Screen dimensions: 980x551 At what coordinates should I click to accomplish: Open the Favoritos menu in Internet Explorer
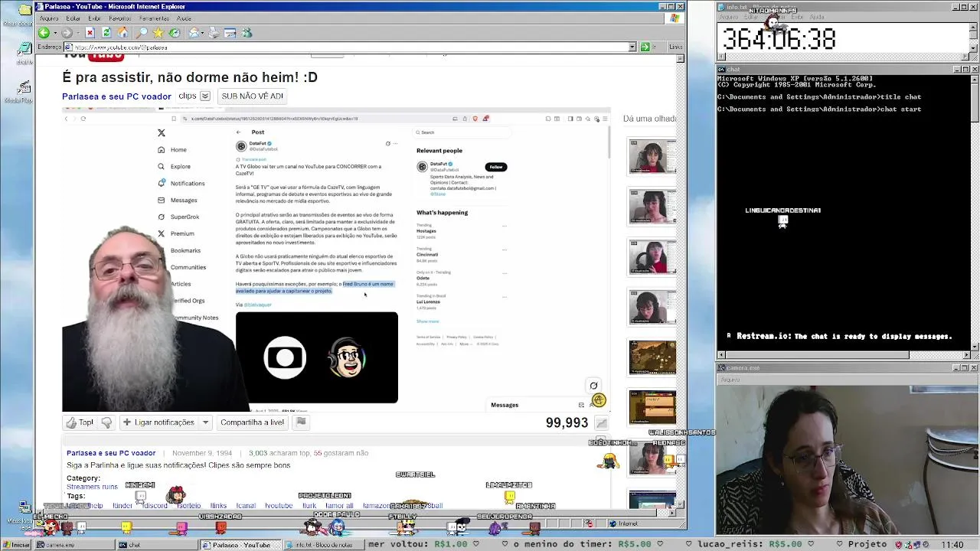tap(120, 18)
